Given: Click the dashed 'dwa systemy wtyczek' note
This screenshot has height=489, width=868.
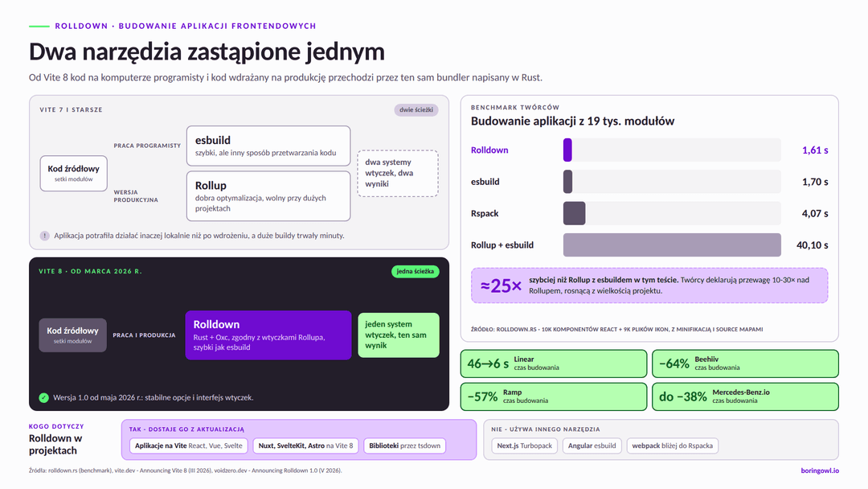Looking at the screenshot, I should [398, 173].
